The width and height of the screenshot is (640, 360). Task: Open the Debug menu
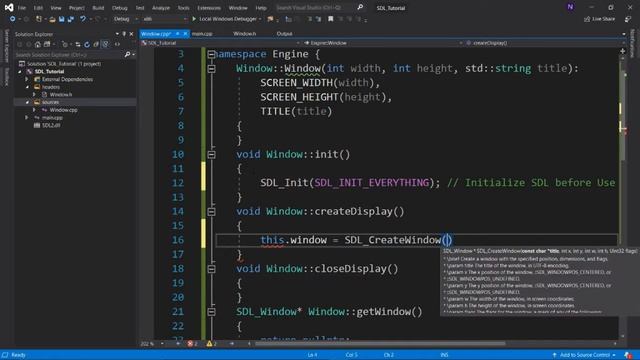tap(120, 8)
